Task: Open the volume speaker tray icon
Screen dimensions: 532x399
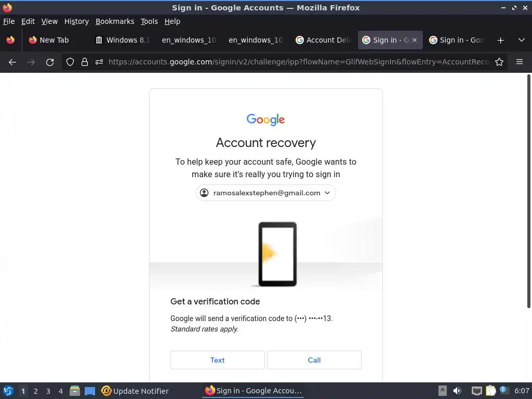Action: pos(457,391)
